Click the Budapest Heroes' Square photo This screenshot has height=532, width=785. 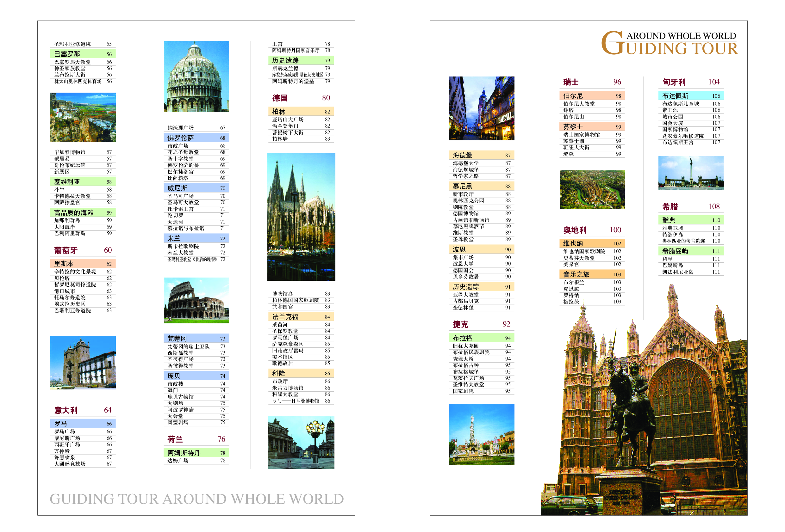pyautogui.click(x=691, y=173)
